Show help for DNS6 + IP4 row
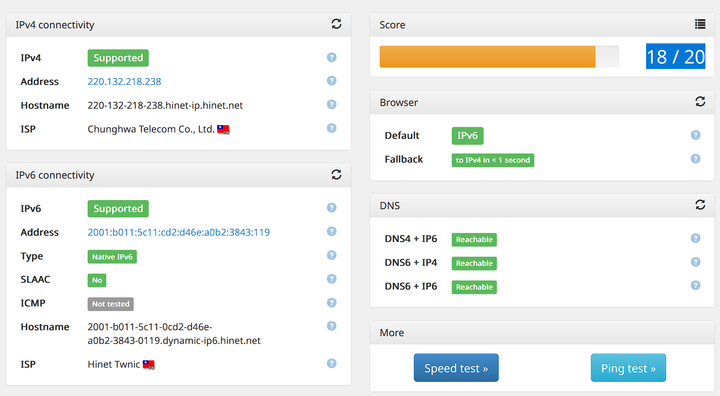The image size is (720, 396). (x=695, y=262)
